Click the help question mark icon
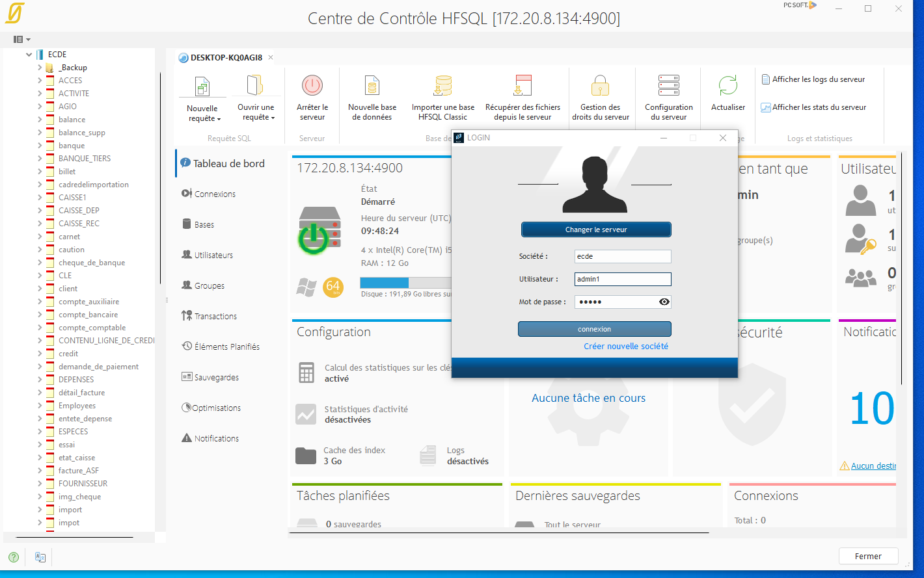The height and width of the screenshot is (578, 924). (x=14, y=557)
